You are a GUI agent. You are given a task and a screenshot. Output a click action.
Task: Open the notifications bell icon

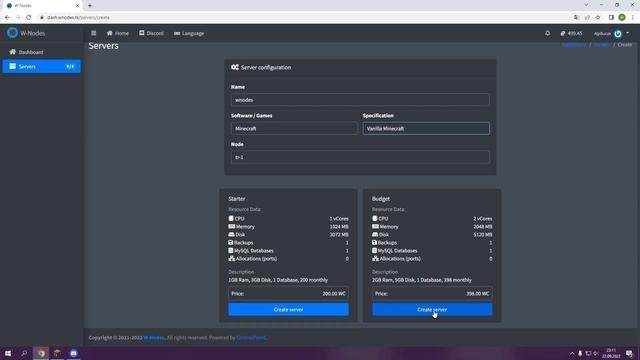(x=548, y=33)
